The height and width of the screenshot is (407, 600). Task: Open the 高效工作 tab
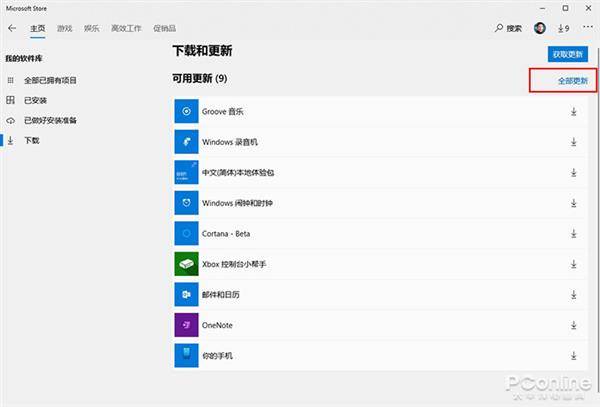pos(125,29)
